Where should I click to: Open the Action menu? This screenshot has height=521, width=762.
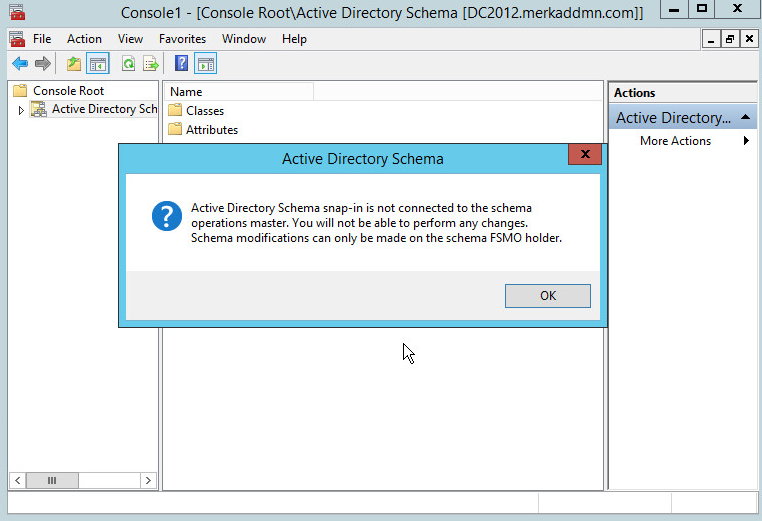(x=85, y=39)
